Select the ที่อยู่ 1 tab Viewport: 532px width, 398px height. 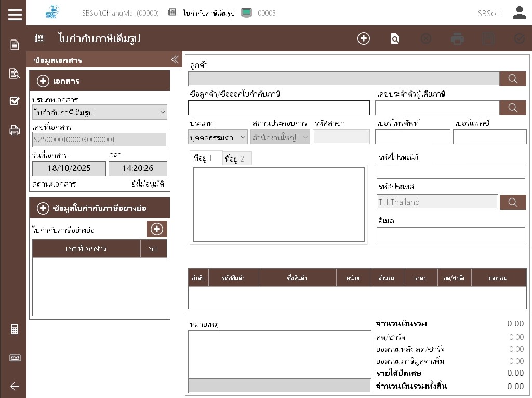(x=206, y=158)
